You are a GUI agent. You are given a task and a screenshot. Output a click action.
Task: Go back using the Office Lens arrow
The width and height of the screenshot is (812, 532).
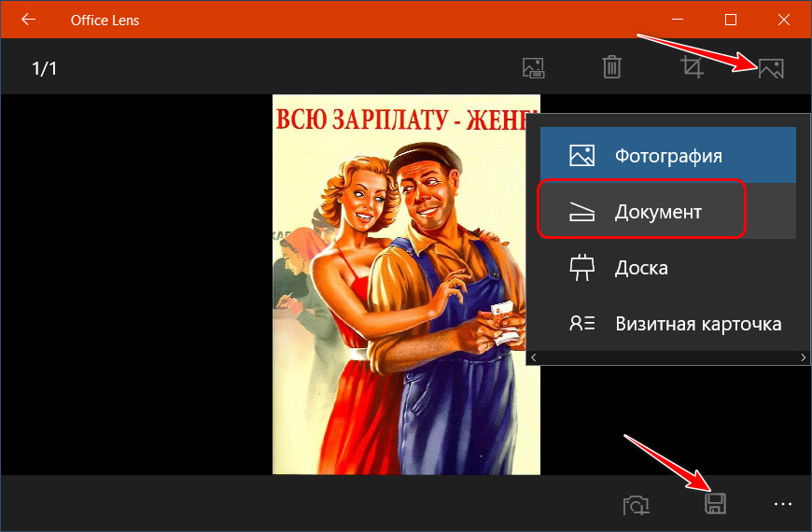pos(28,20)
